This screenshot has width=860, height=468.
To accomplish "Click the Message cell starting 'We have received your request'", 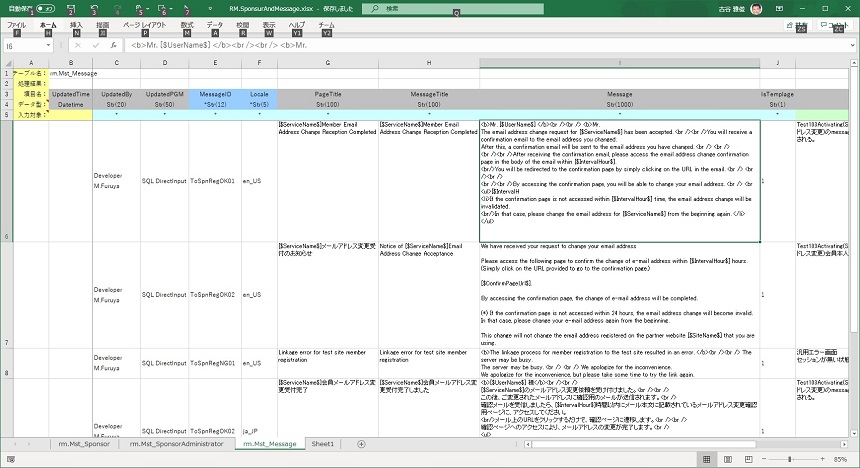I will pyautogui.click(x=620, y=295).
